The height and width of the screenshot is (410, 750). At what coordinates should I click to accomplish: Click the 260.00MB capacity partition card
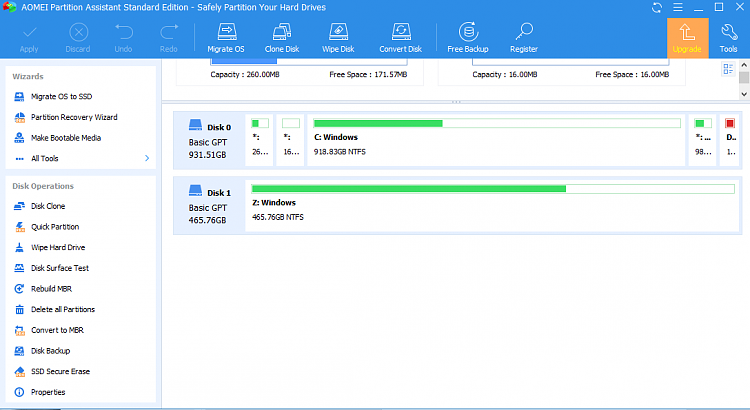(300, 72)
